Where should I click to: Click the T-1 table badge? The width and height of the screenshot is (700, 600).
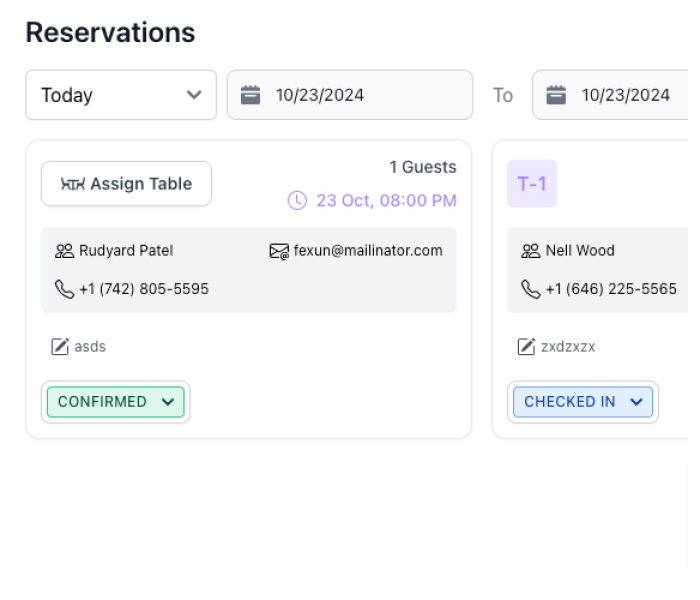pyautogui.click(x=532, y=184)
